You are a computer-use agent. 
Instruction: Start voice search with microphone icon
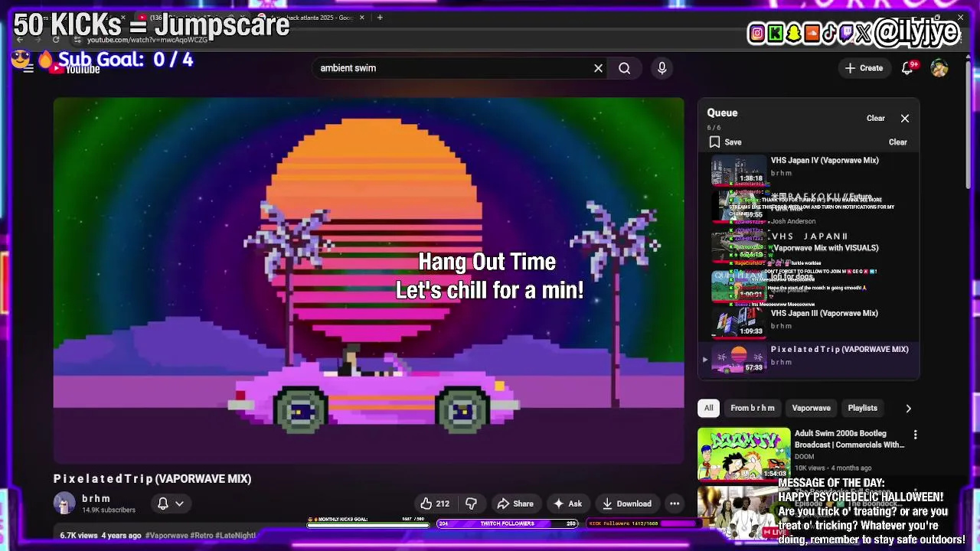[662, 68]
